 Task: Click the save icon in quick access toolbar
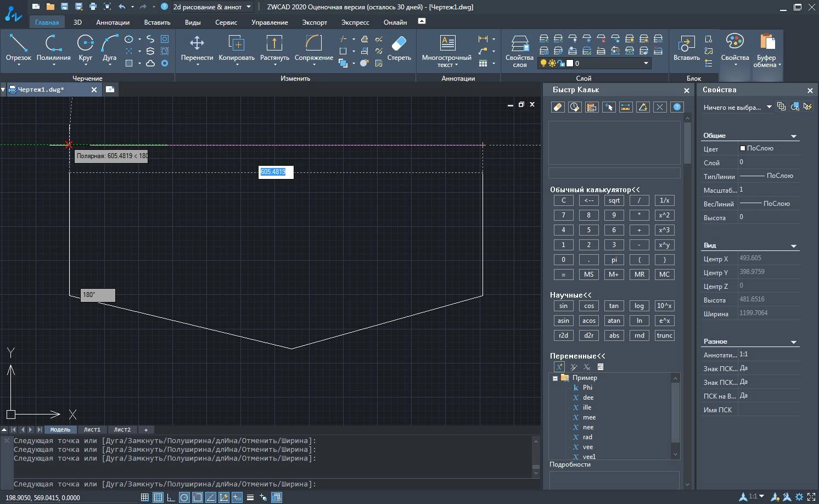point(64,7)
